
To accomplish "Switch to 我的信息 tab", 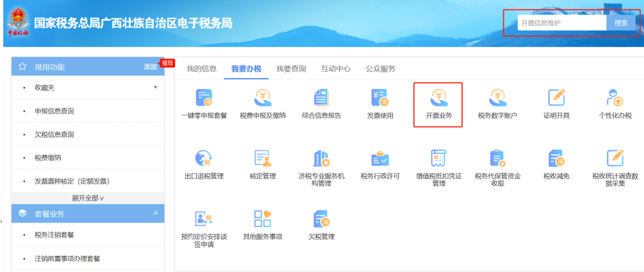I will coord(202,69).
